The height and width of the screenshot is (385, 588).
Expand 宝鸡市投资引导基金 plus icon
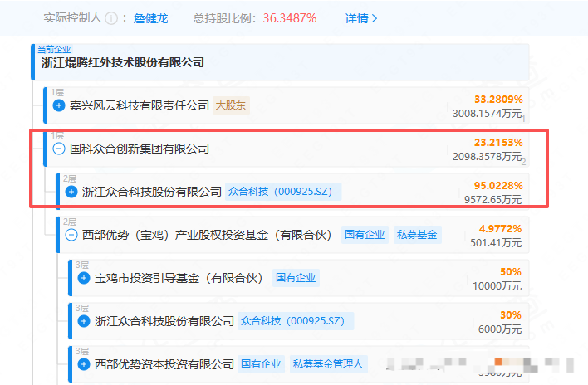click(x=84, y=278)
